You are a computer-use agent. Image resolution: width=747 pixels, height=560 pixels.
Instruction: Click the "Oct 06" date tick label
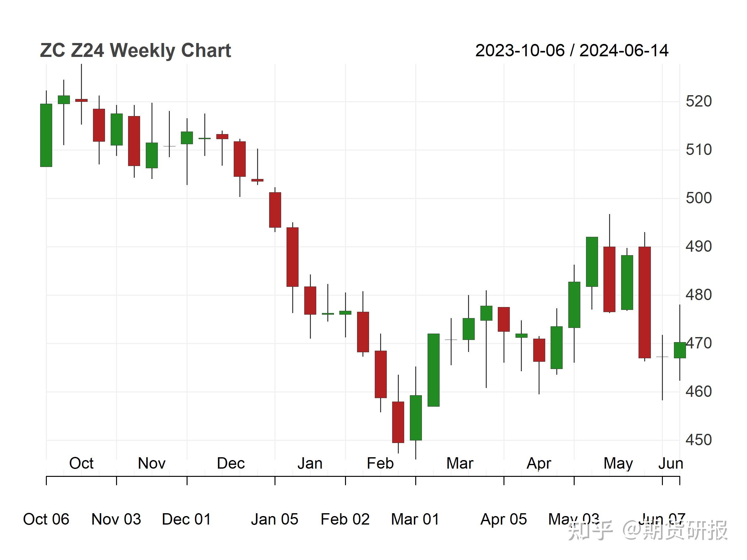point(46,519)
